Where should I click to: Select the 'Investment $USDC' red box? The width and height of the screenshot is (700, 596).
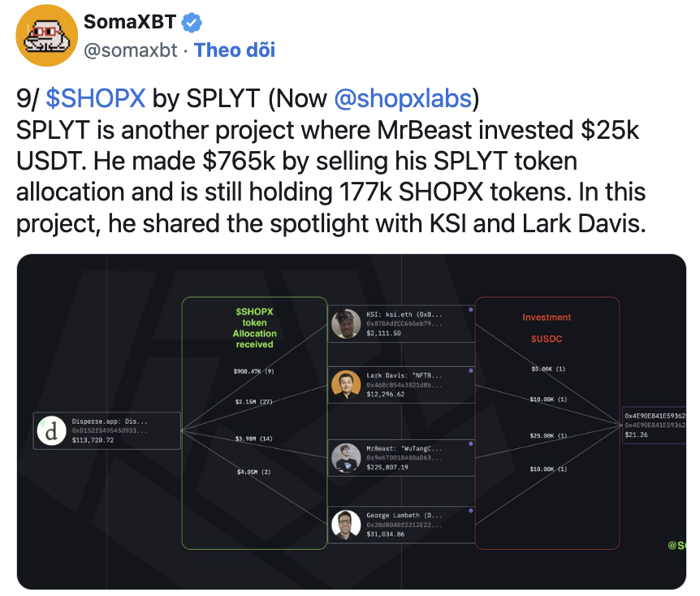pos(547,422)
